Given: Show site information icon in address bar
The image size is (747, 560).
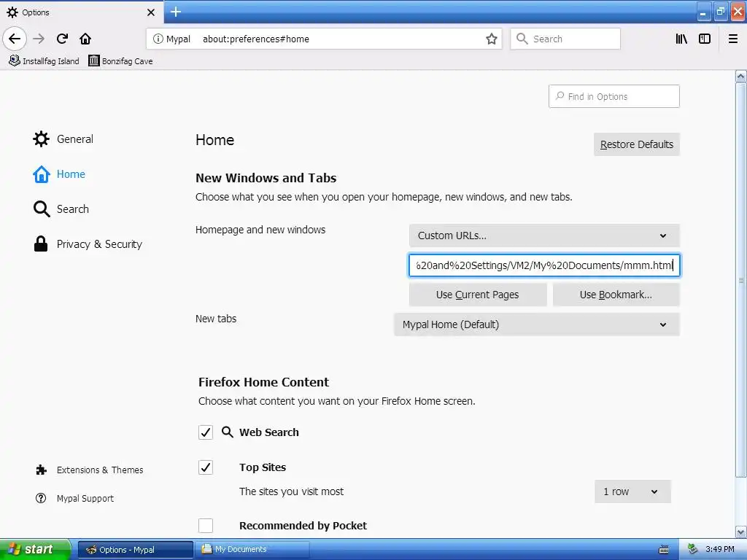Looking at the screenshot, I should coord(158,39).
